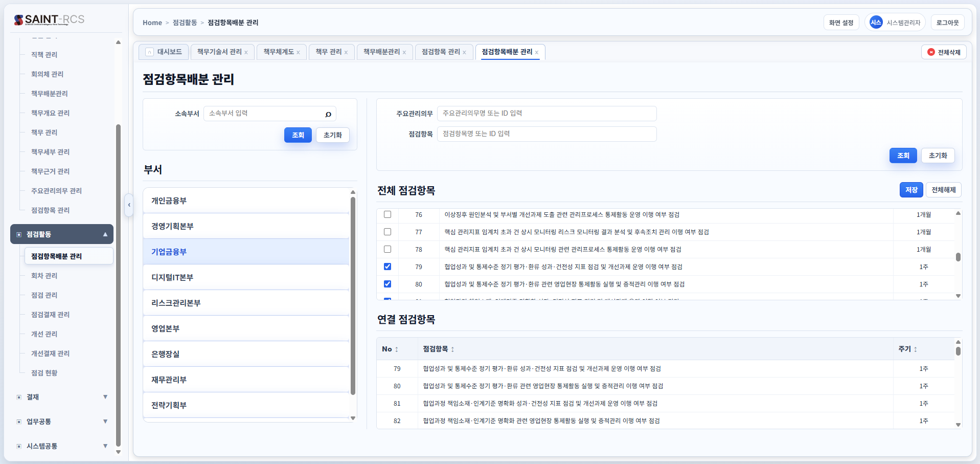This screenshot has height=464, width=980.
Task: Enable the checkbox for row 78
Action: coord(388,250)
